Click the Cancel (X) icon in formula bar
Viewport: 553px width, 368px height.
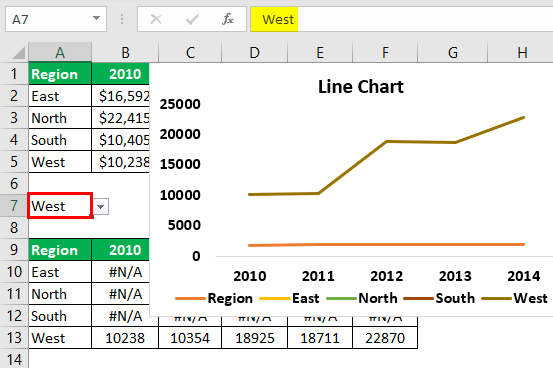click(x=156, y=19)
